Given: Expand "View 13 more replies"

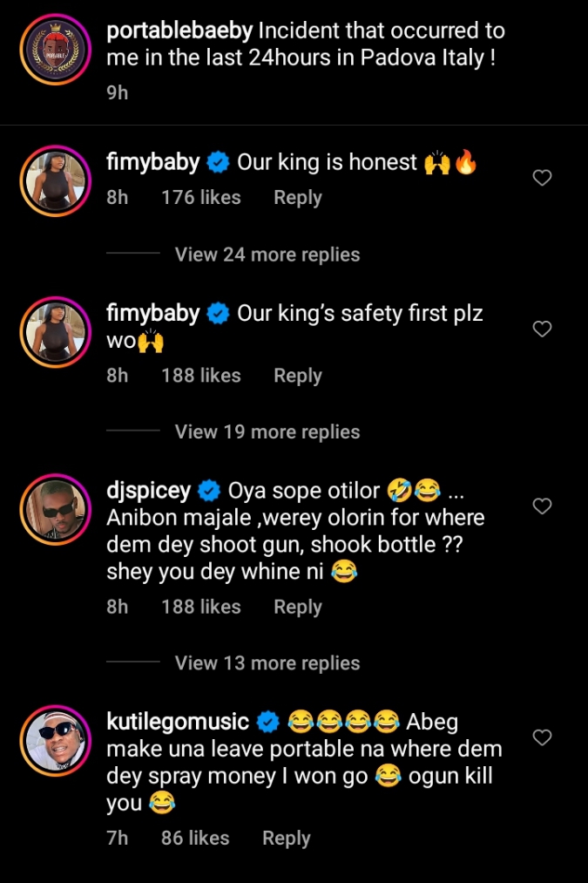Looking at the screenshot, I should click(267, 662).
